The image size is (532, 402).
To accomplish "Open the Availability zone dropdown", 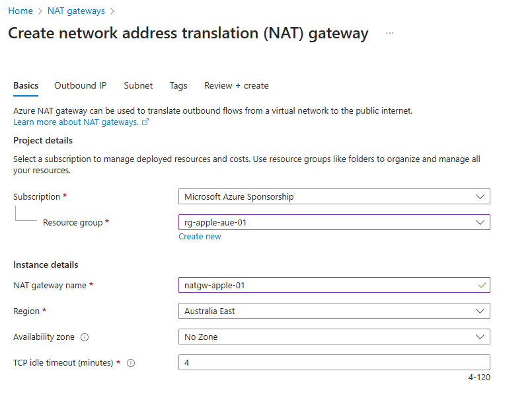I will point(334,337).
